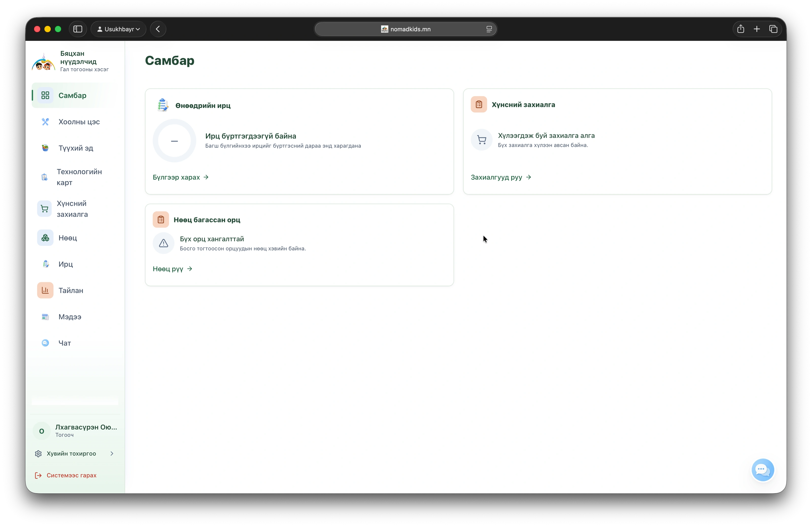Open the Технологийн карт clipboard icon
Screen dimensions: 812x527
(x=44, y=177)
